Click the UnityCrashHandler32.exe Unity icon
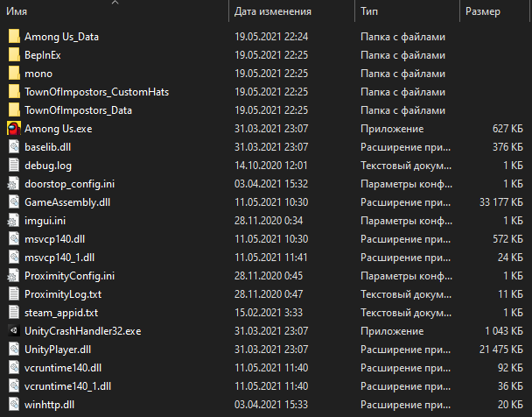 (x=13, y=330)
